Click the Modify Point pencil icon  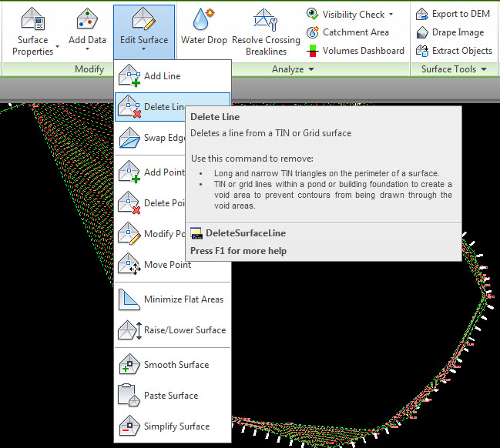129,233
